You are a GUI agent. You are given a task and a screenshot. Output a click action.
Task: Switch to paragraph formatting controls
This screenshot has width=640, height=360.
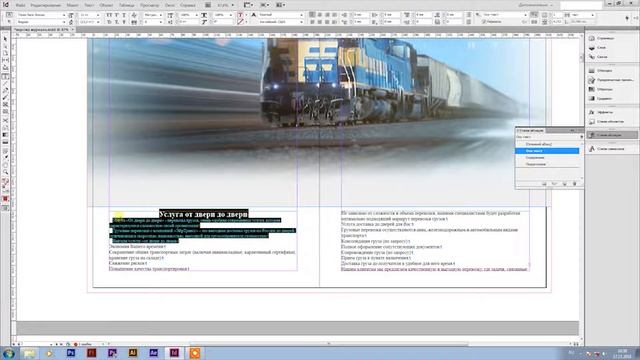(9, 22)
